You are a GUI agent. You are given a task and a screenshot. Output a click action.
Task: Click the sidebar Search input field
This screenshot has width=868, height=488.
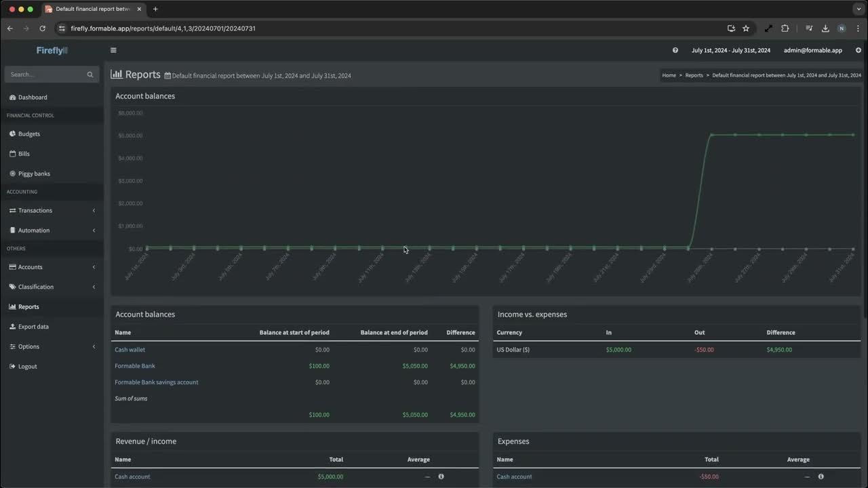click(x=46, y=75)
